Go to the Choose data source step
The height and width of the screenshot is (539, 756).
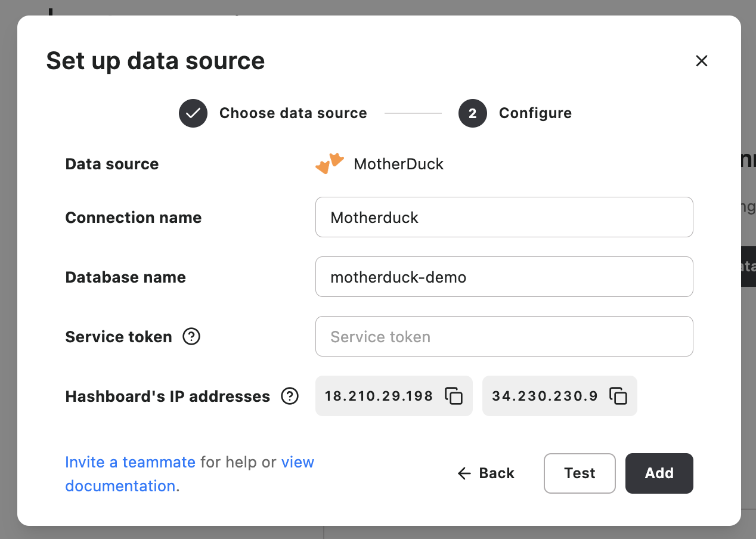point(273,113)
